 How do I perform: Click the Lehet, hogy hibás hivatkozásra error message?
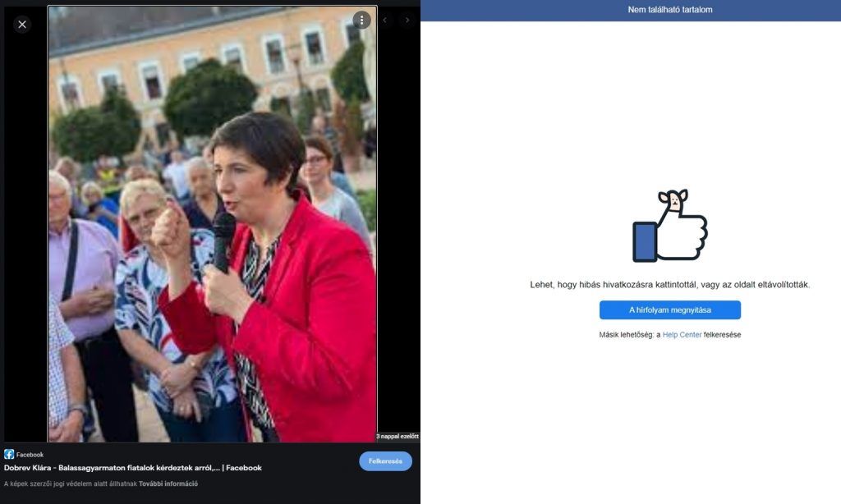pyautogui.click(x=670, y=285)
